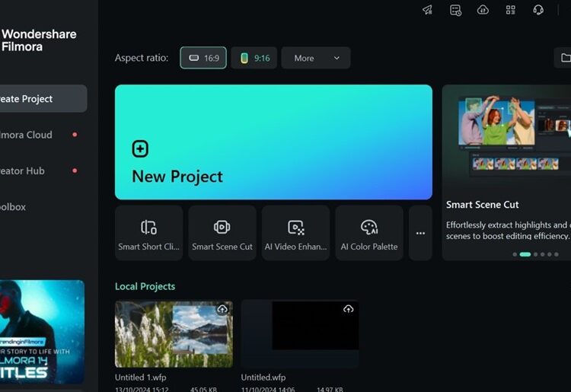Open the Untitled.wfp project thumbnail
This screenshot has height=392, width=571.
[300, 333]
